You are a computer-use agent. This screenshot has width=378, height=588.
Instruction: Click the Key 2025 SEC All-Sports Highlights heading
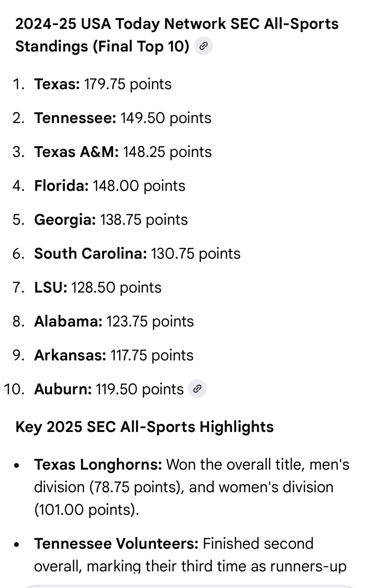[144, 427]
